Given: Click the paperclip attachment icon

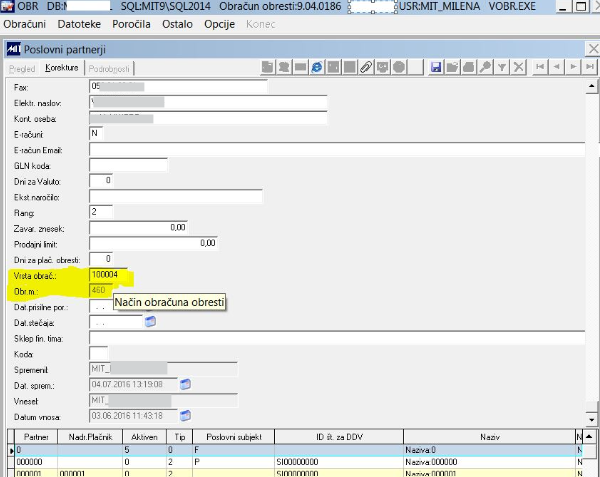Looking at the screenshot, I should pos(366,67).
